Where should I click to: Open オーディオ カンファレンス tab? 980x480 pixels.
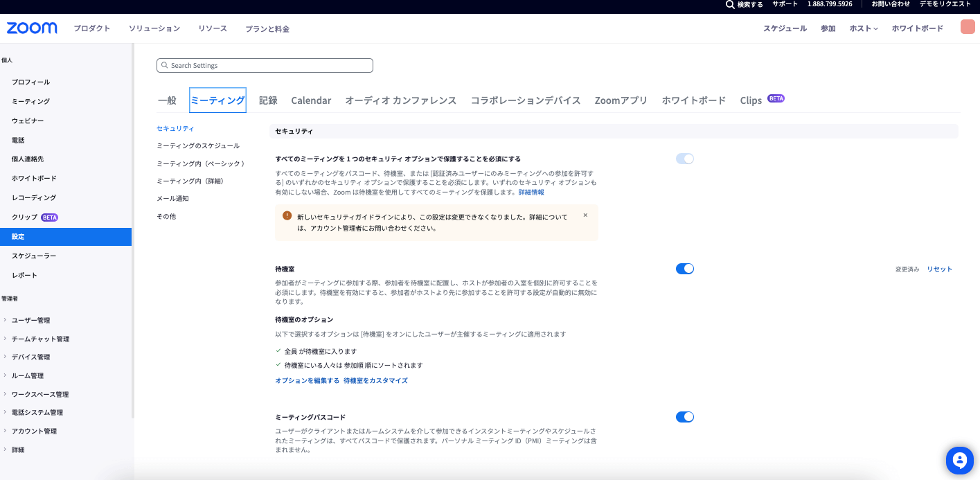point(401,100)
